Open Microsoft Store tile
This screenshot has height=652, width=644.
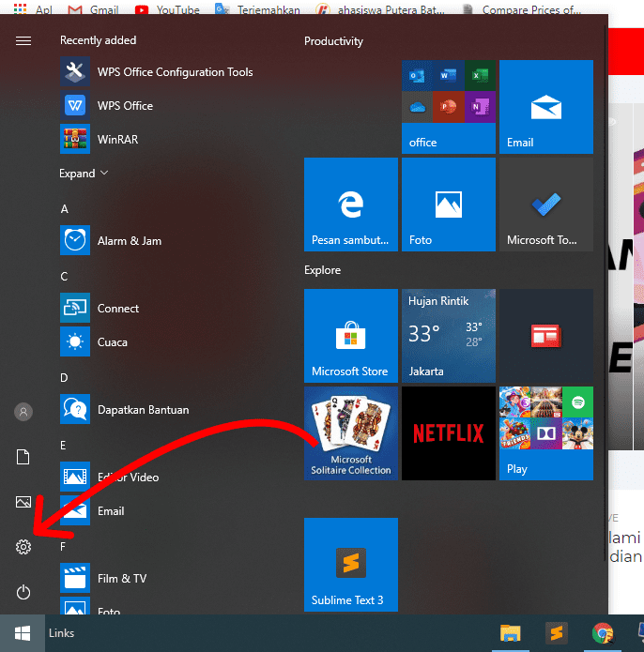pyautogui.click(x=351, y=336)
